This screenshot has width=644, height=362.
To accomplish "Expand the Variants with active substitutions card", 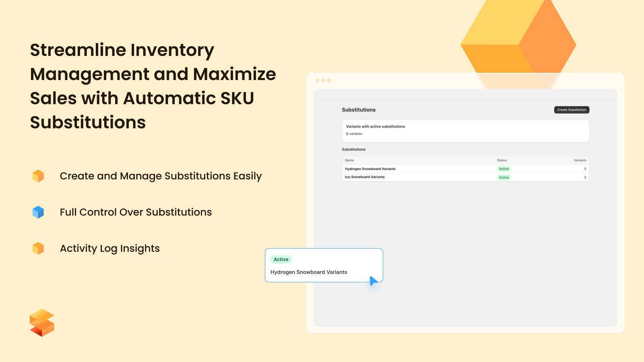I will click(465, 131).
